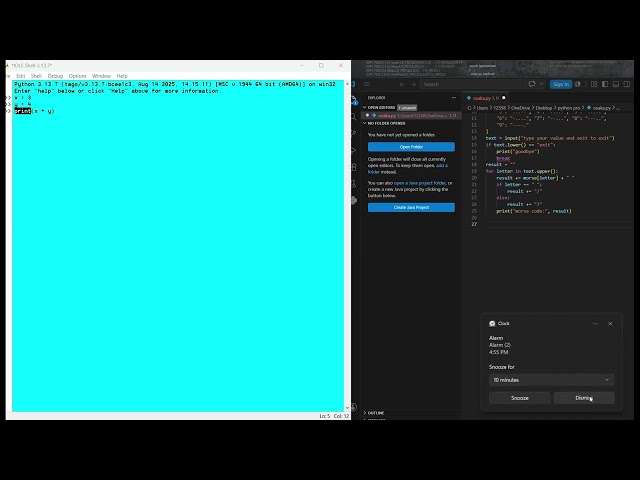Follow the "open a Java project folder" link
The height and width of the screenshot is (480, 640).
coord(420,183)
